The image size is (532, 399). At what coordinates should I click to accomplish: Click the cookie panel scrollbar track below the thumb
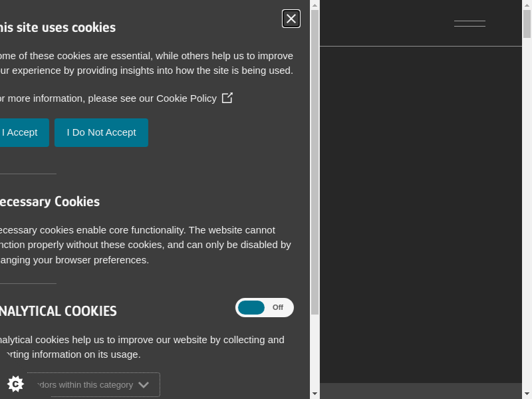tap(315, 352)
